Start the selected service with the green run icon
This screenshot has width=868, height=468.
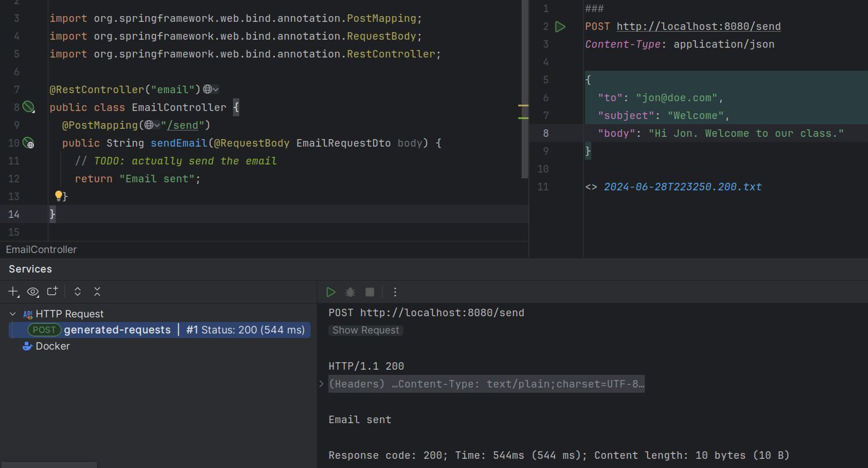(331, 291)
